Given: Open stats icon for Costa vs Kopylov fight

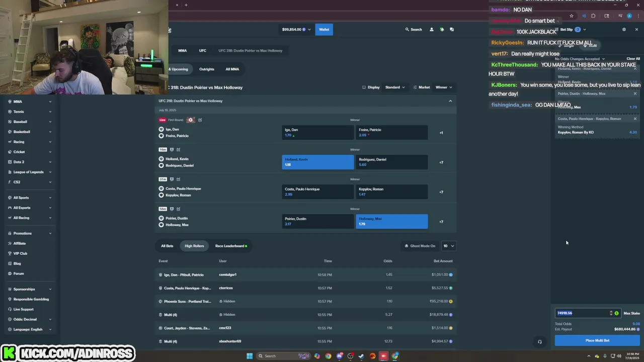Looking at the screenshot, I should pos(178,179).
